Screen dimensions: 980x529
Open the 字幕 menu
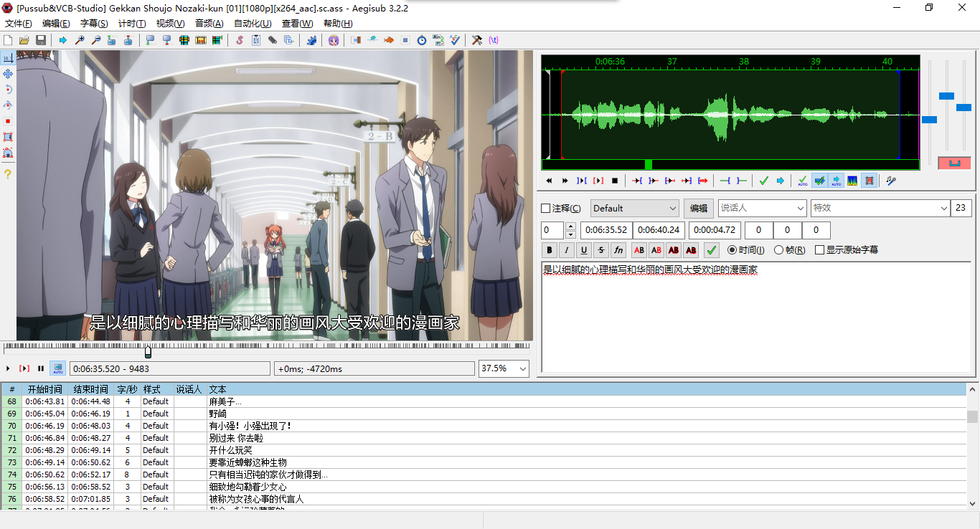(x=94, y=24)
